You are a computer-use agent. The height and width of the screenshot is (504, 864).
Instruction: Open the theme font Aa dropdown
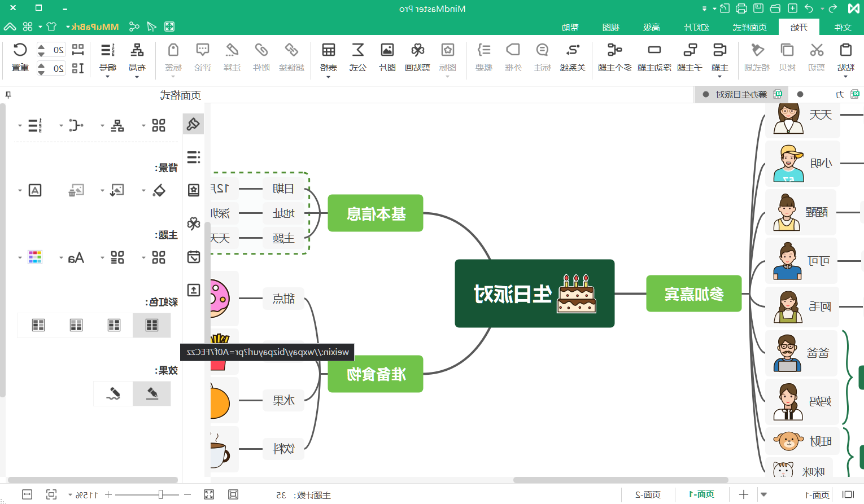[61, 258]
